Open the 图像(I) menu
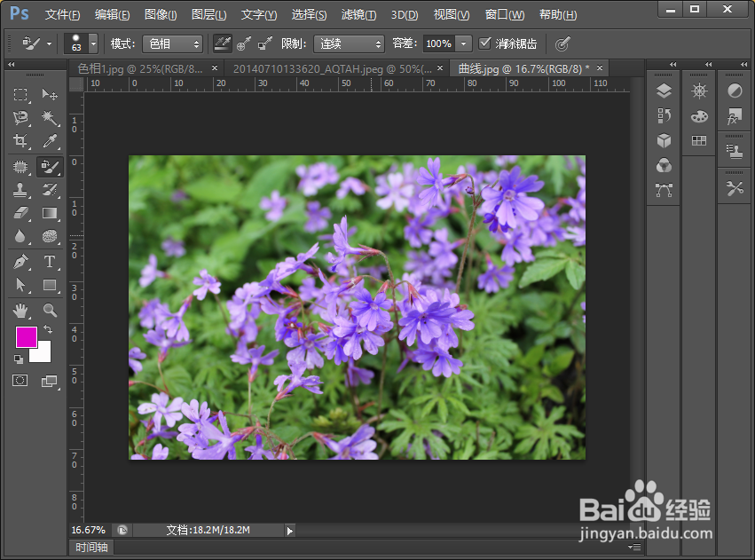The width and height of the screenshot is (755, 560). (x=161, y=15)
